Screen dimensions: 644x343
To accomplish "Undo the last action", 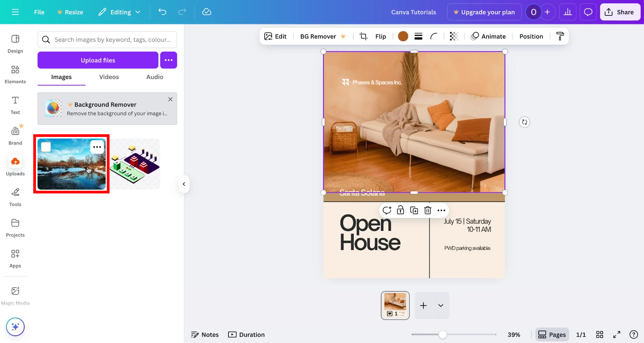I will [162, 12].
